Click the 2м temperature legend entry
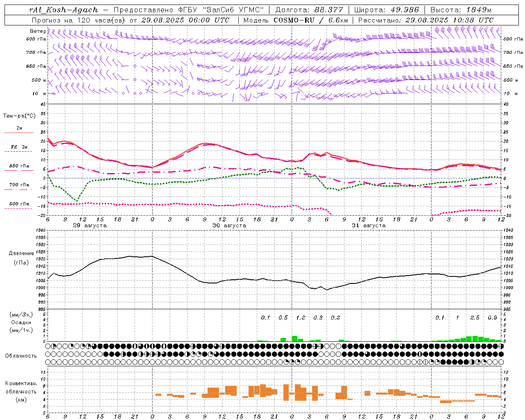Image resolution: width=525 pixels, height=420 pixels. click(x=19, y=128)
